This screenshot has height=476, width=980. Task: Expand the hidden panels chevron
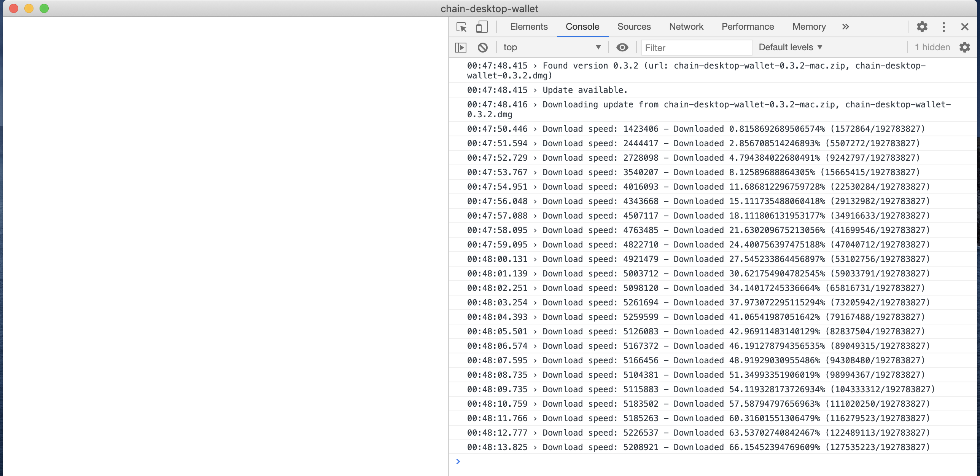pyautogui.click(x=845, y=27)
